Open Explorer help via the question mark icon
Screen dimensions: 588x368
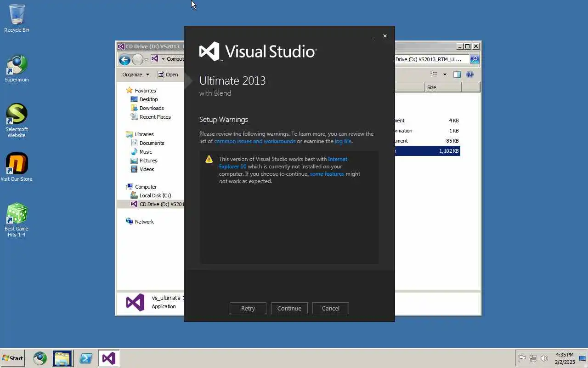469,75
